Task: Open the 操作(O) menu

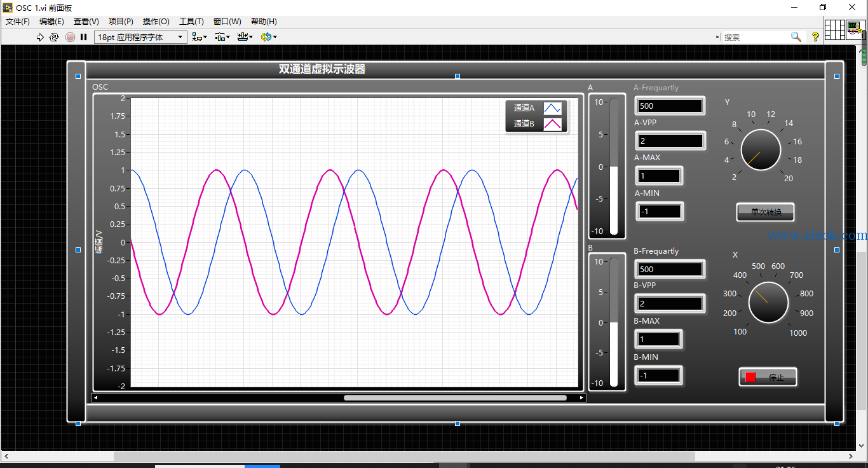Action: pyautogui.click(x=156, y=22)
